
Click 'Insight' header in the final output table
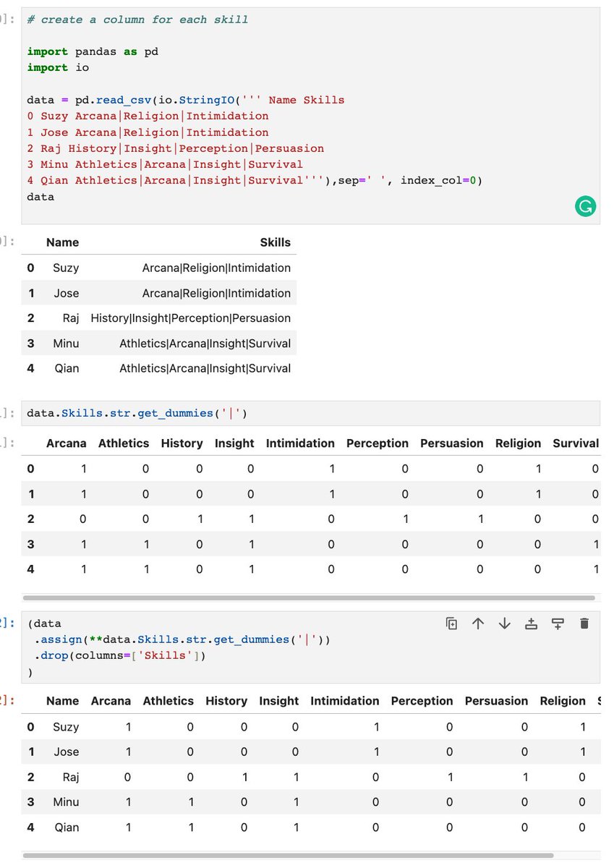pos(279,701)
